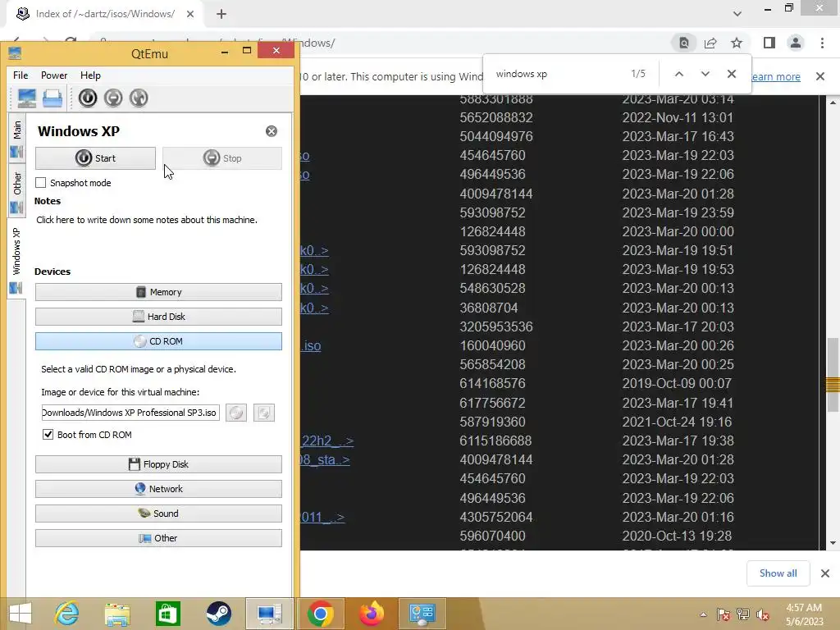Collapse the CD ROM device section
The image size is (840, 630).
(158, 341)
